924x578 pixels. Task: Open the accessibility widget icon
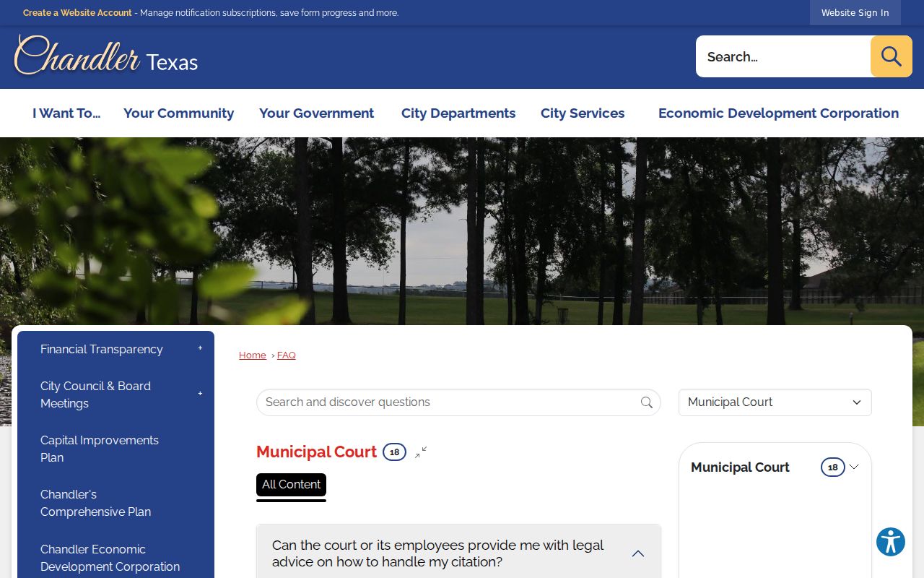coord(891,542)
